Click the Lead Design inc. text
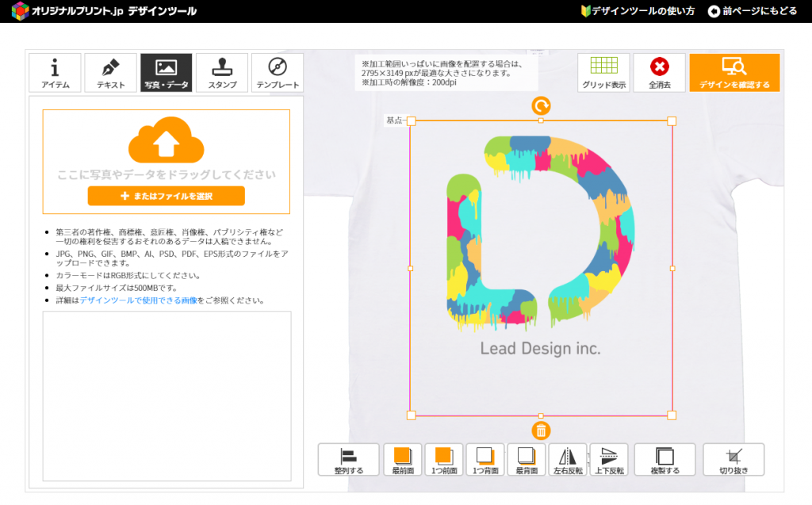The height and width of the screenshot is (505, 812). click(x=540, y=349)
